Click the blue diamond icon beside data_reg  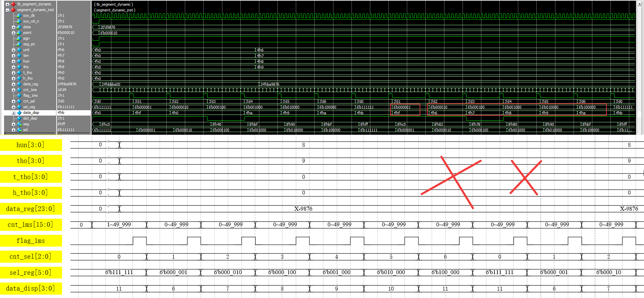coord(19,84)
